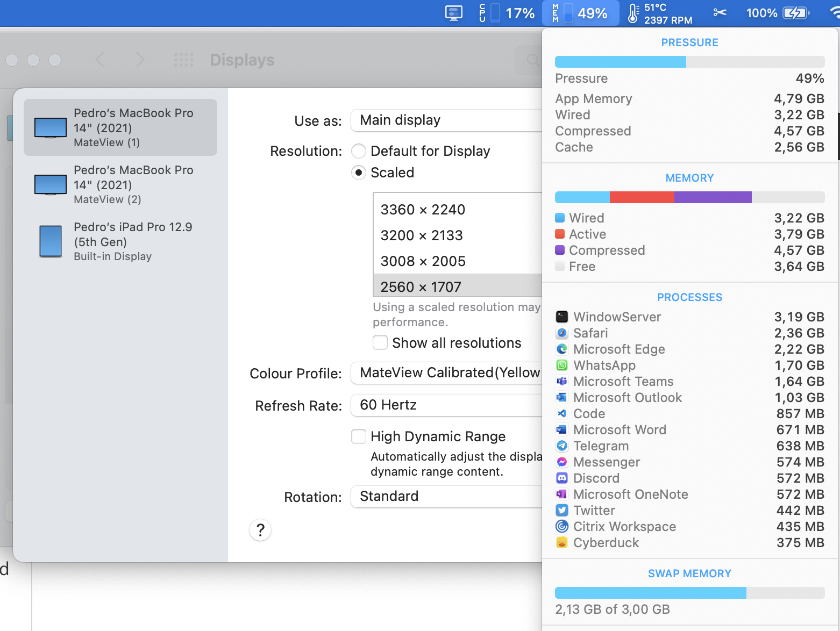
Task: Open the CPU usage menu bar item
Action: click(x=507, y=13)
